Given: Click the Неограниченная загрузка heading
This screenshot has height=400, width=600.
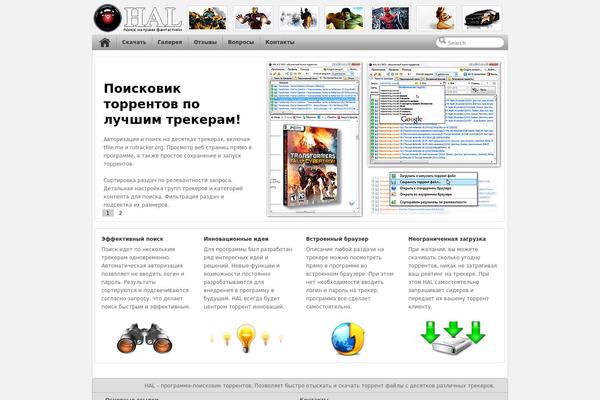Looking at the screenshot, I should click(447, 239).
